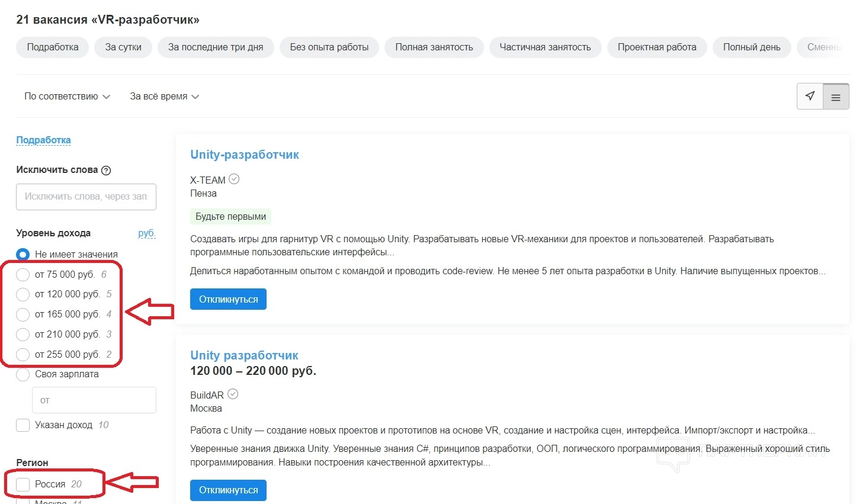The image size is (856, 504).
Task: Switch to map view with location arrow icon
Action: pyautogui.click(x=810, y=97)
